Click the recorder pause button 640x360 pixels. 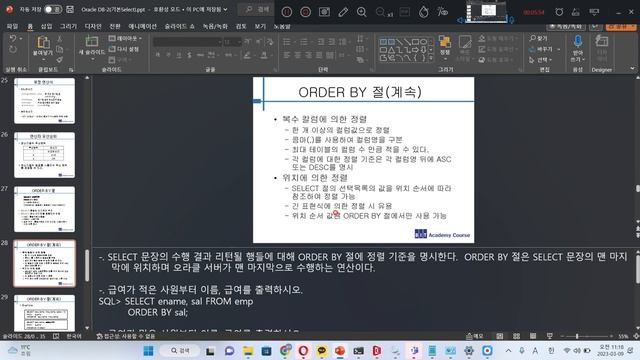pyautogui.click(x=287, y=12)
